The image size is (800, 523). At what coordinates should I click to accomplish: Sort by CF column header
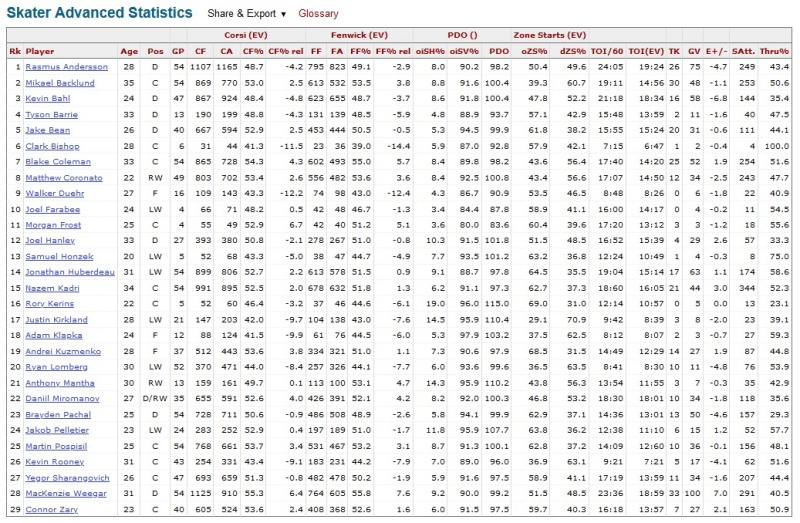click(201, 51)
